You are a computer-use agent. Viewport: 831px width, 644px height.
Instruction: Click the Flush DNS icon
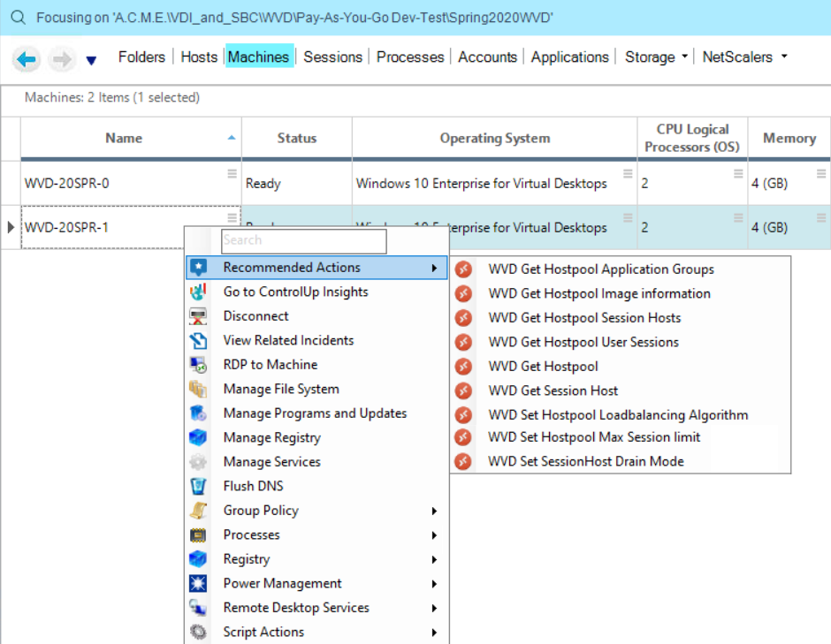coord(198,486)
